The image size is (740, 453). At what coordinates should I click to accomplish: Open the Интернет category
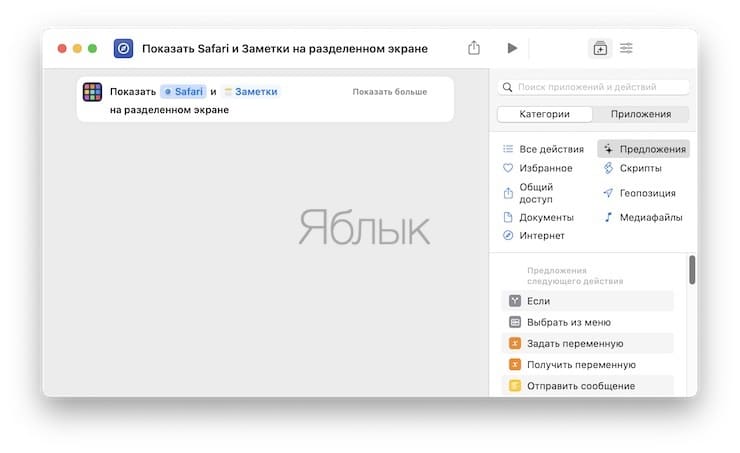tap(534, 235)
